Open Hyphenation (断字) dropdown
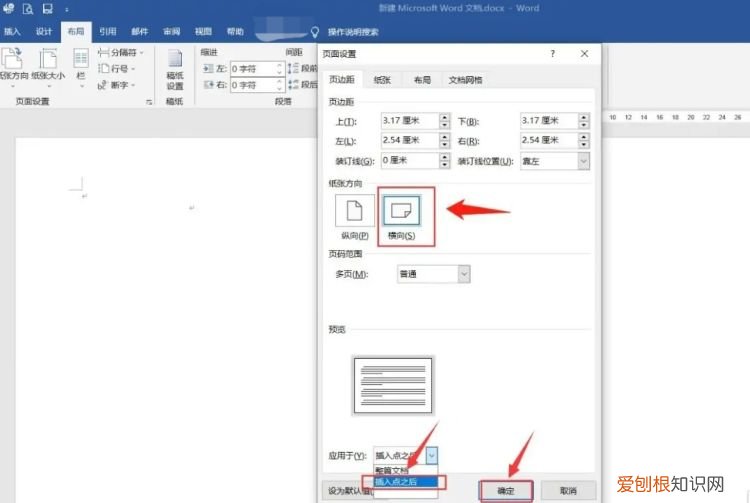This screenshot has height=503, width=750. 117,85
